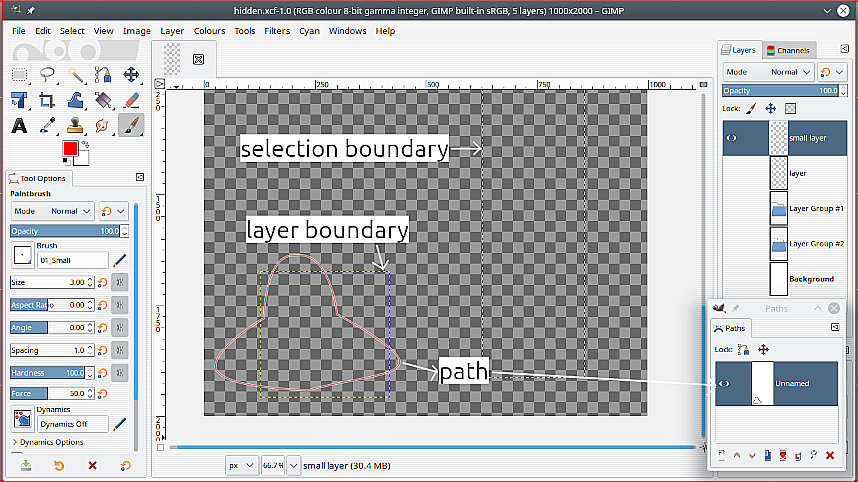Viewport: 858px width, 482px height.
Task: Click foreground red colour swatch
Action: pos(69,148)
